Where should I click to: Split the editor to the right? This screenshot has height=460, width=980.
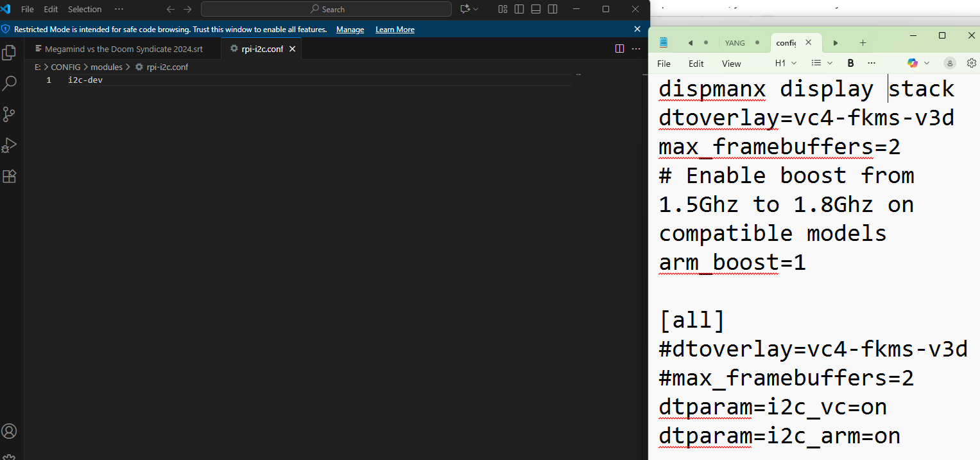619,49
